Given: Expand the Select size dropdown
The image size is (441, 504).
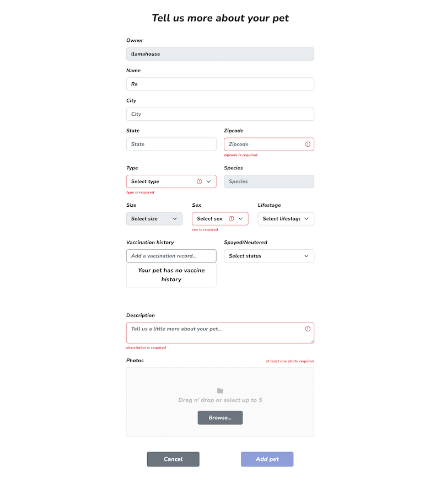Looking at the screenshot, I should (154, 219).
